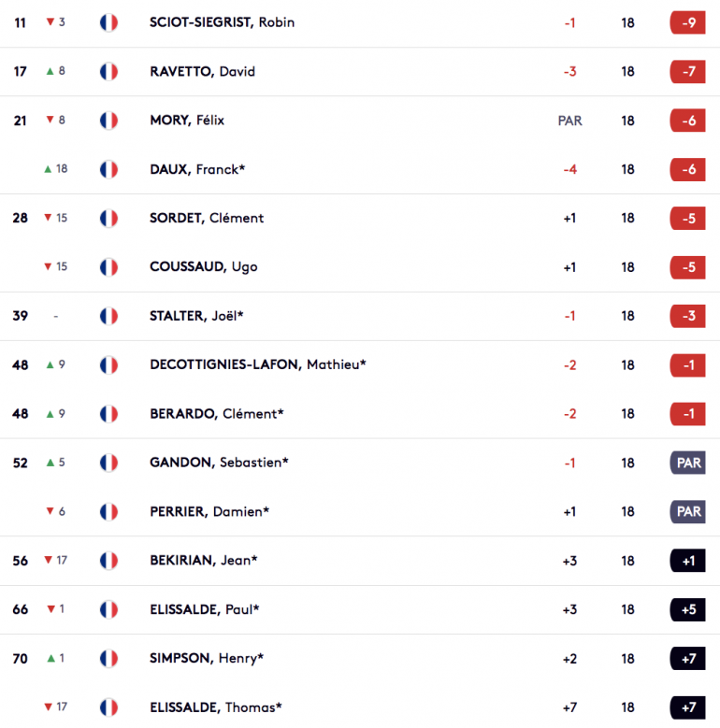Select PERRIER, Damien player name
The width and height of the screenshot is (720, 728).
click(x=209, y=511)
